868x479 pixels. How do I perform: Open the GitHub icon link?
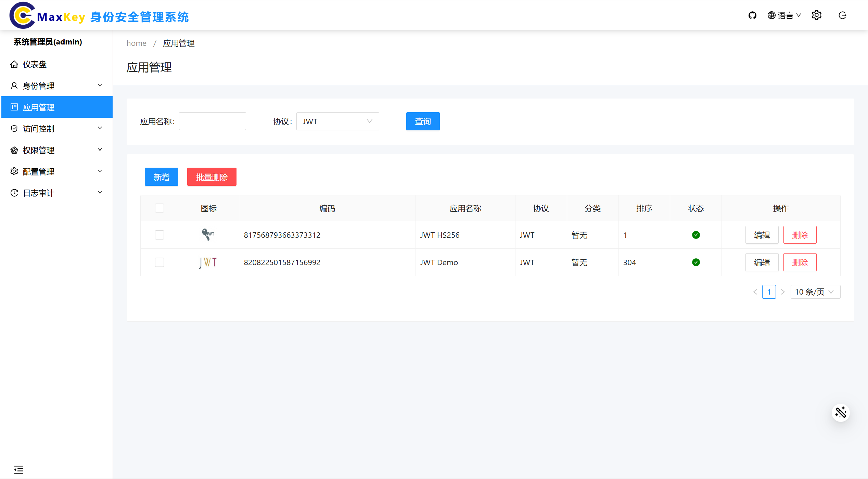click(752, 15)
